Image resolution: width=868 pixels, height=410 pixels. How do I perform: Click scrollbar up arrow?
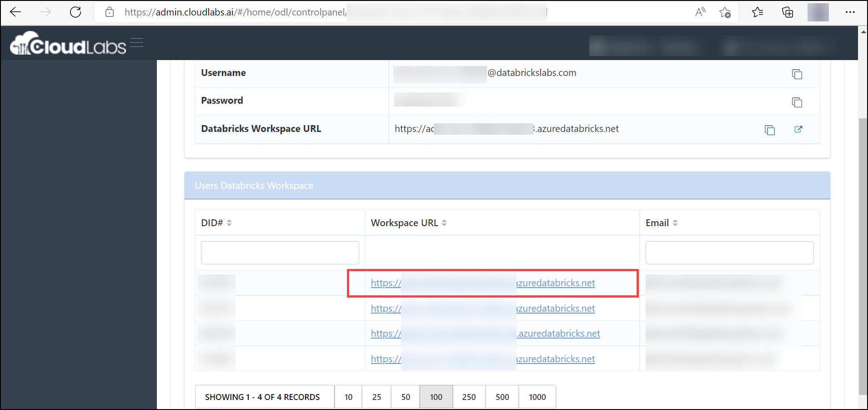pos(863,31)
